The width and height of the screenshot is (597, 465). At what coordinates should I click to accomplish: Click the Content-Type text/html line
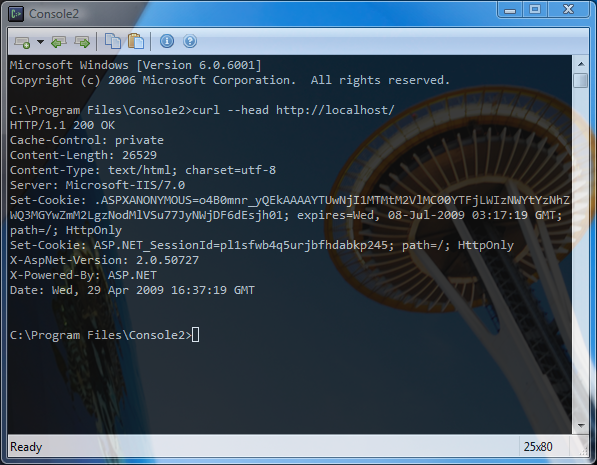coord(143,170)
